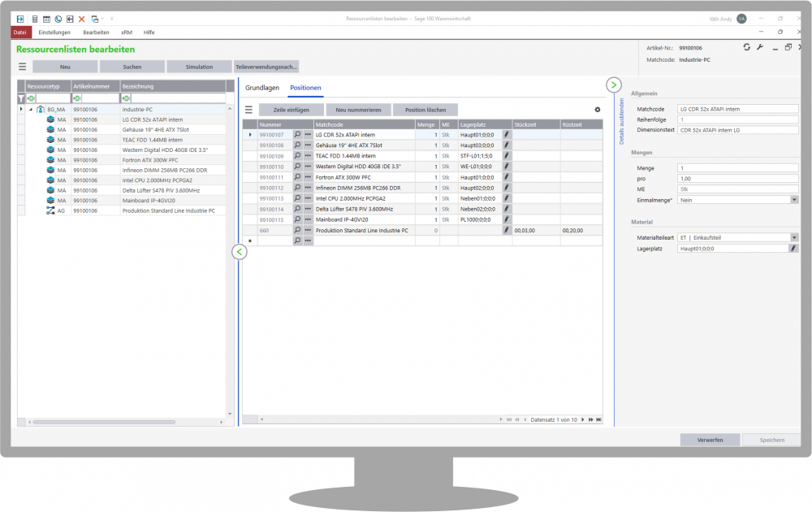Collapse left tree panel with green left arrow
Viewport: 812px width, 512px height.
pos(239,252)
